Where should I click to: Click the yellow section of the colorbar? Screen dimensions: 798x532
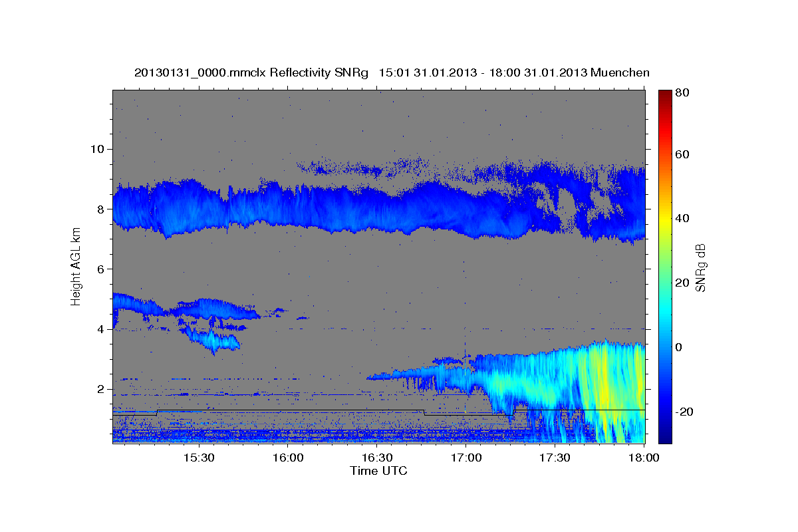[664, 219]
